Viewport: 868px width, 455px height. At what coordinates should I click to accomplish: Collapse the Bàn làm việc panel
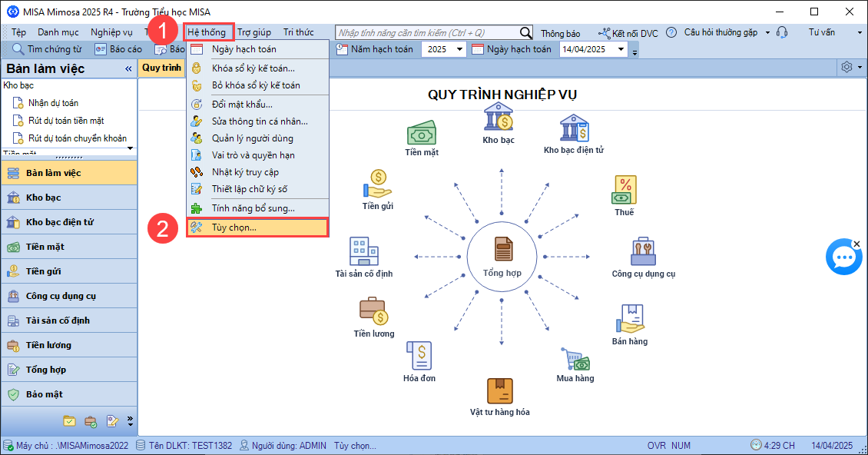pos(128,68)
